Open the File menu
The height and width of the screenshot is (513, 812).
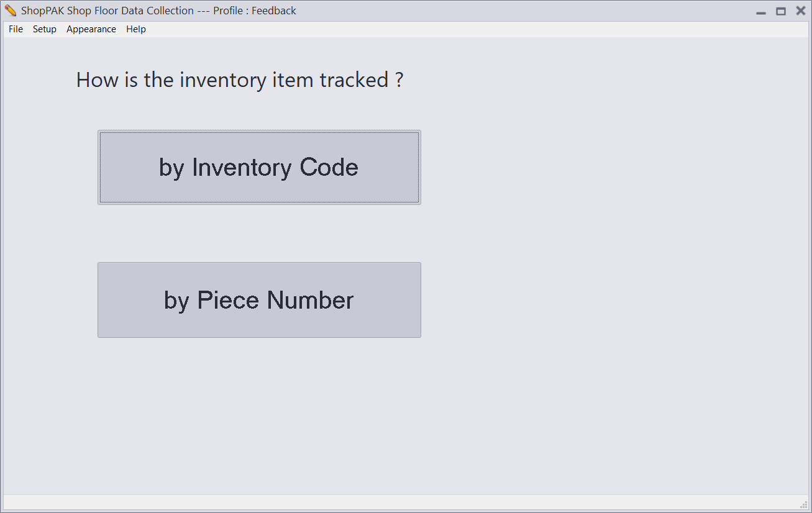(x=16, y=29)
